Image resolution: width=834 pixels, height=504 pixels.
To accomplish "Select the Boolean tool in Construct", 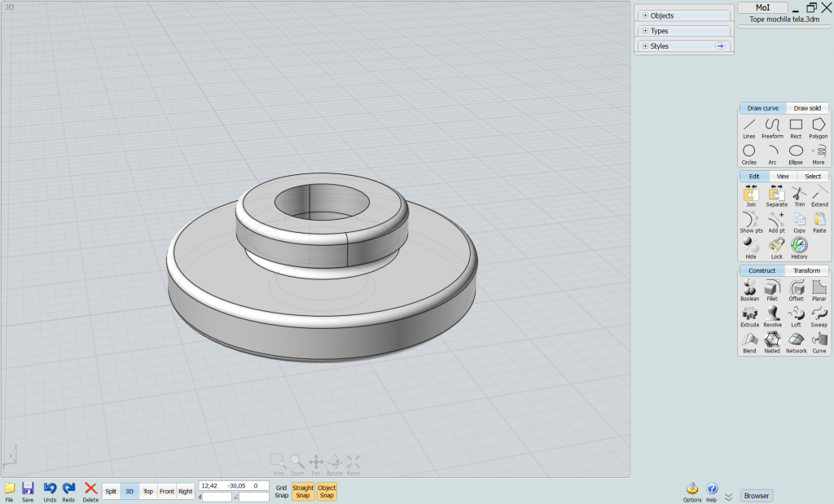I will coord(749,290).
